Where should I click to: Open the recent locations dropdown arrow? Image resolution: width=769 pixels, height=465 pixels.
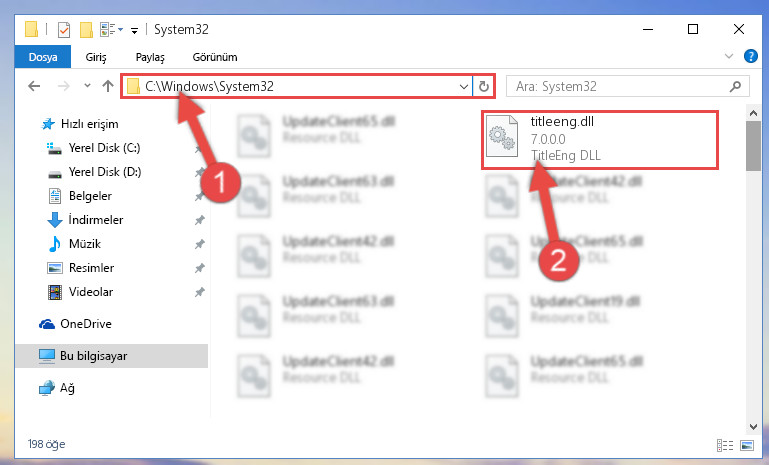(x=87, y=86)
